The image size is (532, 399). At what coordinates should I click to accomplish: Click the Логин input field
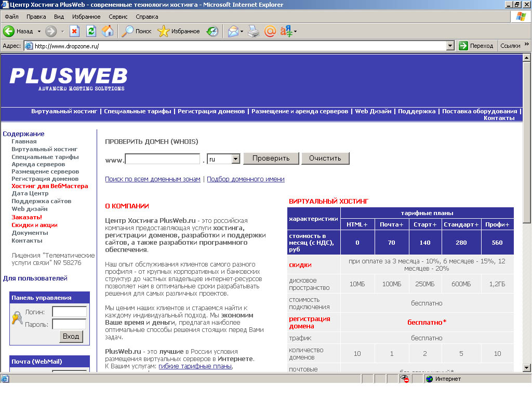tap(69, 312)
